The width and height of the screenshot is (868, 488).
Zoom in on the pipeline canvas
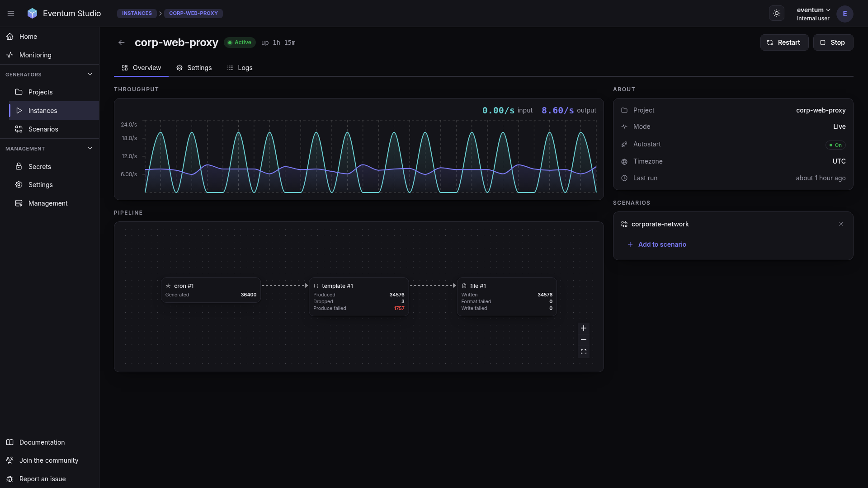coord(584,328)
